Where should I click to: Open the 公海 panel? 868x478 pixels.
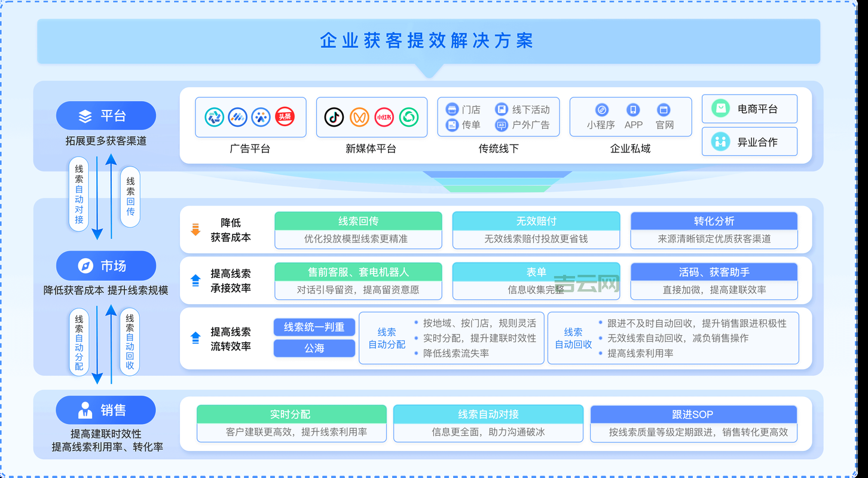point(314,349)
